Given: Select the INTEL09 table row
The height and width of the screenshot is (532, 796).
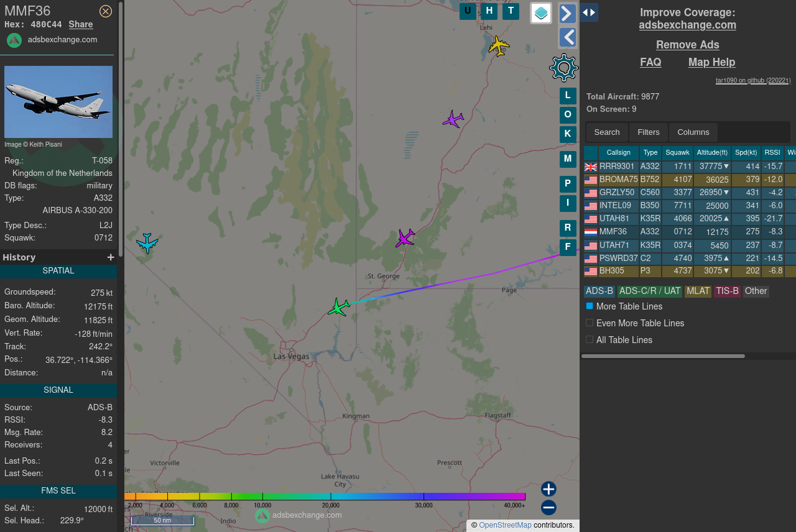Looking at the screenshot, I should [690, 206].
